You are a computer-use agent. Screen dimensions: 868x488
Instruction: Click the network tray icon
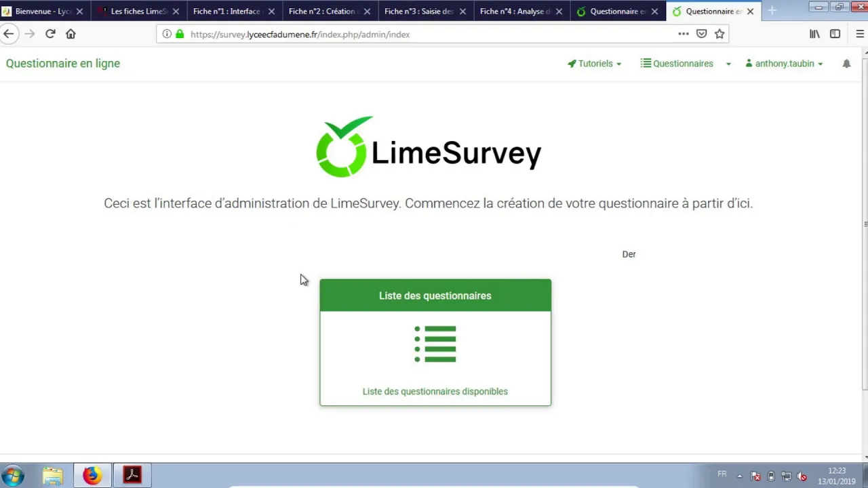pos(787,476)
